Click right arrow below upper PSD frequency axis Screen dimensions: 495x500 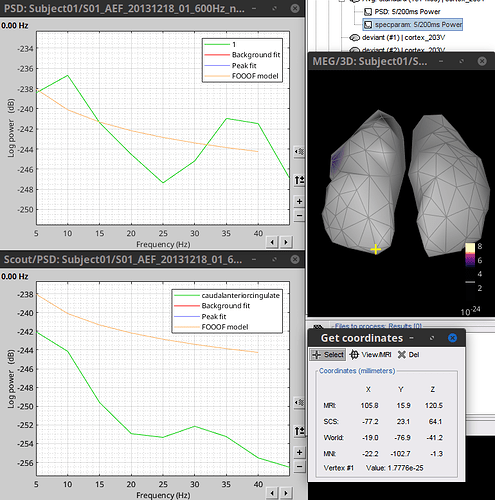point(286,242)
